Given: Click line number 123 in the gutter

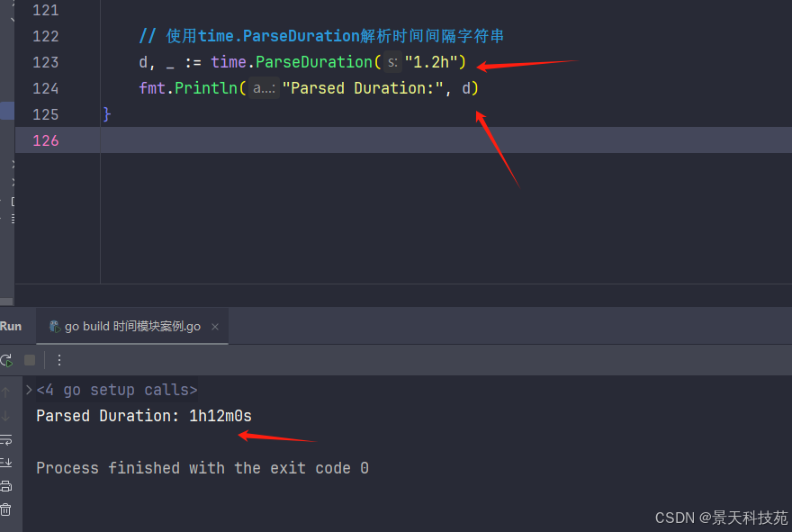Looking at the screenshot, I should coord(45,62).
